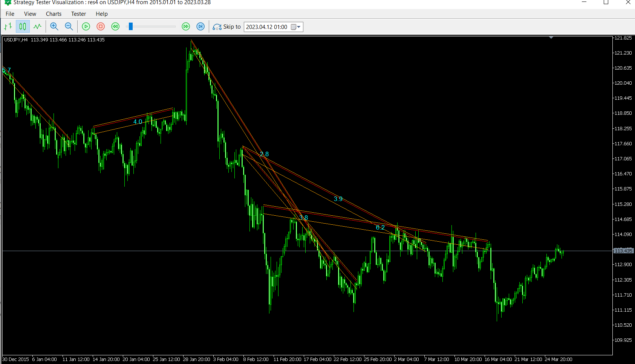Click the USDJPY,H4 chart title text
This screenshot has height=364, width=635.
tap(16, 40)
